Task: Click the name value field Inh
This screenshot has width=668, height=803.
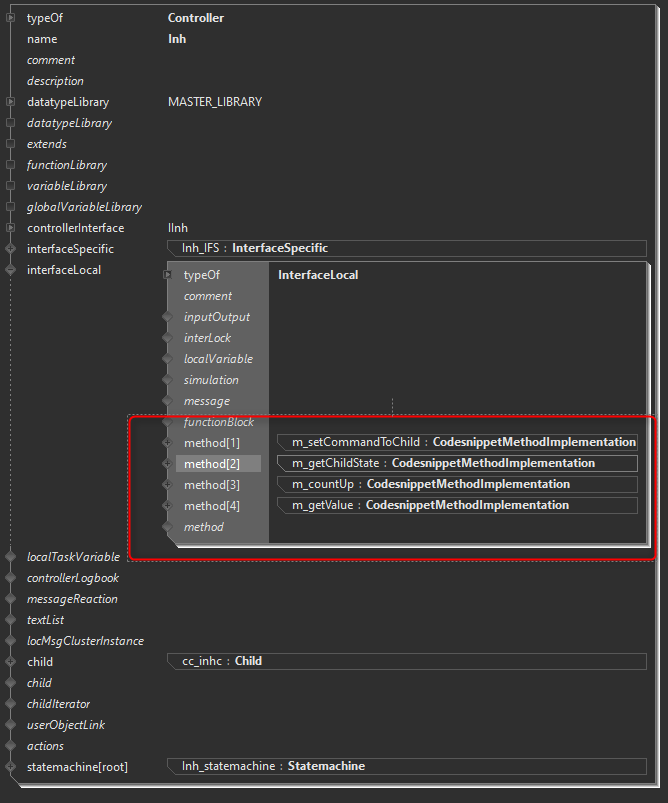Action: [177, 39]
